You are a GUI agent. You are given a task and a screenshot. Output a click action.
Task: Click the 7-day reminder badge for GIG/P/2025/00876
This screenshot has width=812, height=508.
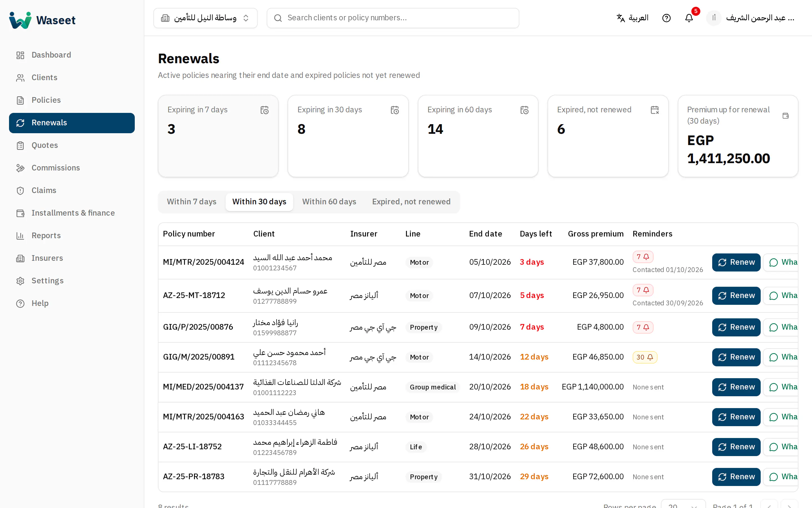[x=643, y=327]
